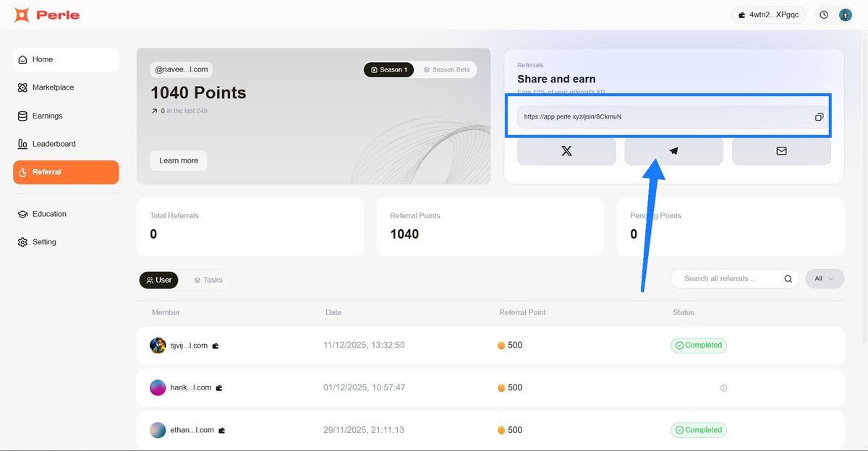Image resolution: width=868 pixels, height=451 pixels.
Task: Open Earnings section
Action: pos(66,116)
